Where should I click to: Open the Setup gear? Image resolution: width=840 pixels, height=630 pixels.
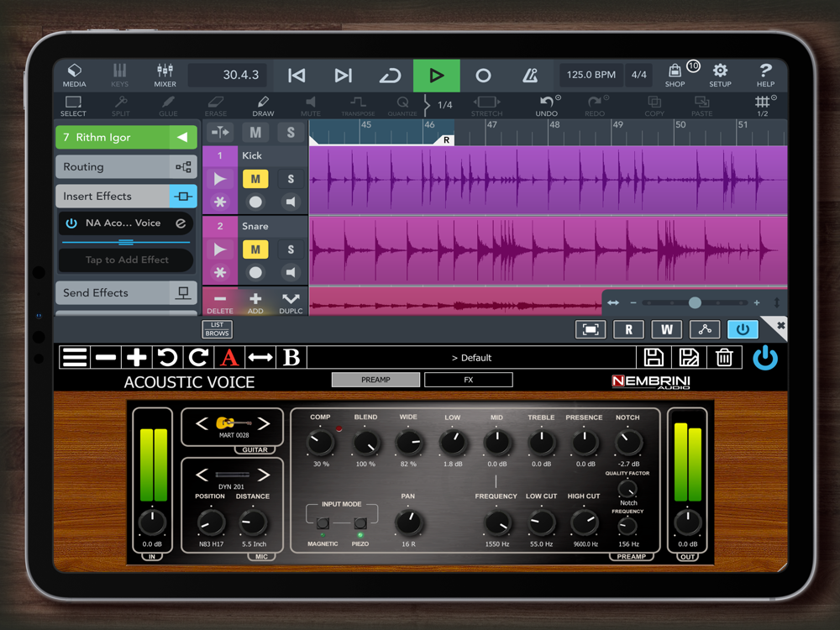point(720,76)
